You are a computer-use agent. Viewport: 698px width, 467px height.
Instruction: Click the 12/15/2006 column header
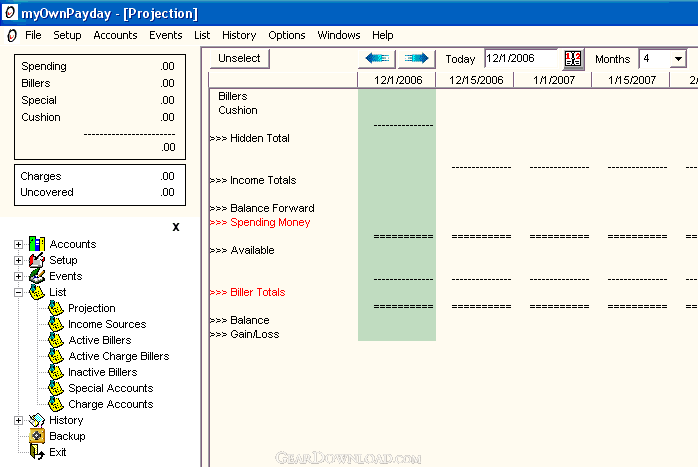click(x=475, y=80)
